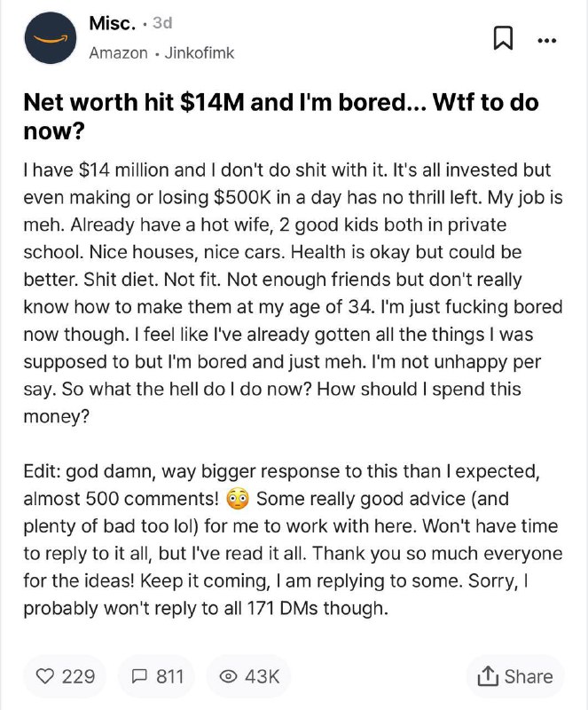This screenshot has width=588, height=710.
Task: Bookmark this post with the bookmark icon
Action: 503,38
